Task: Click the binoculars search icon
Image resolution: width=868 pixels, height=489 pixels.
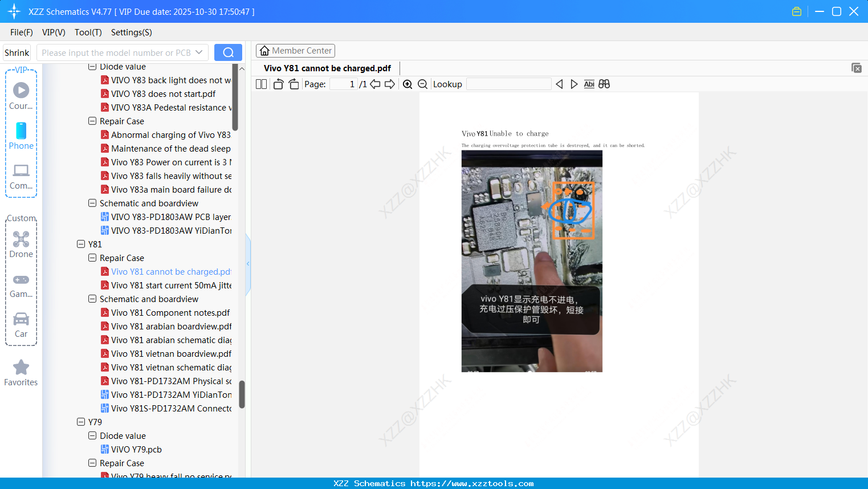Action: 604,84
